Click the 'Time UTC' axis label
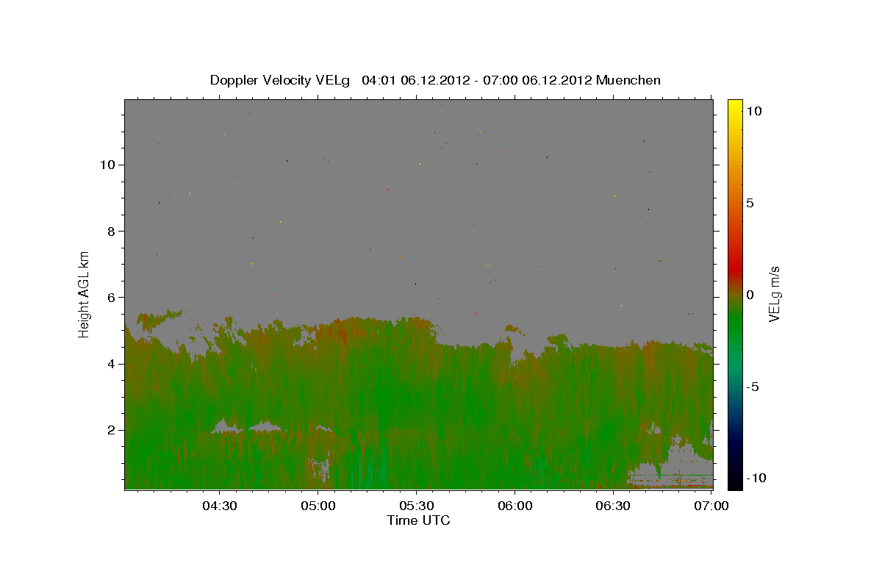Image resolution: width=882 pixels, height=588 pixels. (418, 521)
